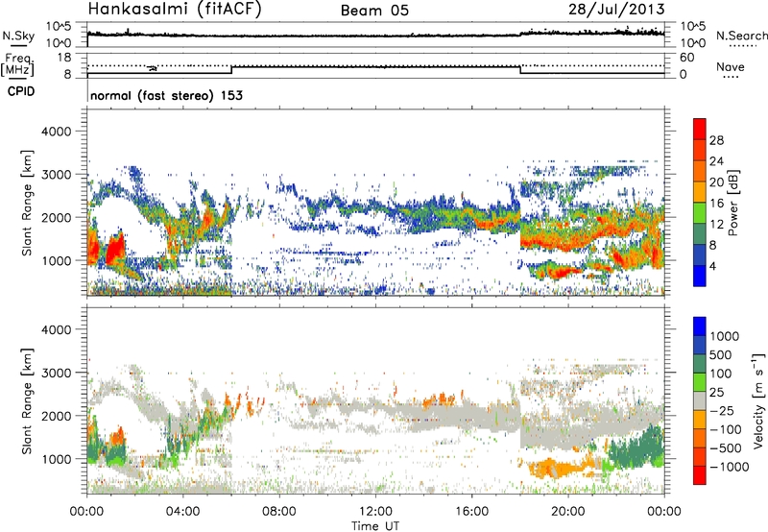The image size is (768, 532).
Task: Select the 'Beam 05' label
Action: point(374,11)
